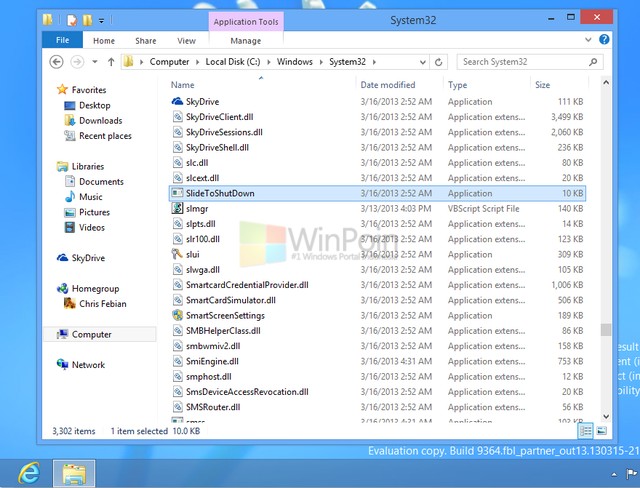Navigate to Windows in address bar
The height and width of the screenshot is (488, 640).
(294, 62)
